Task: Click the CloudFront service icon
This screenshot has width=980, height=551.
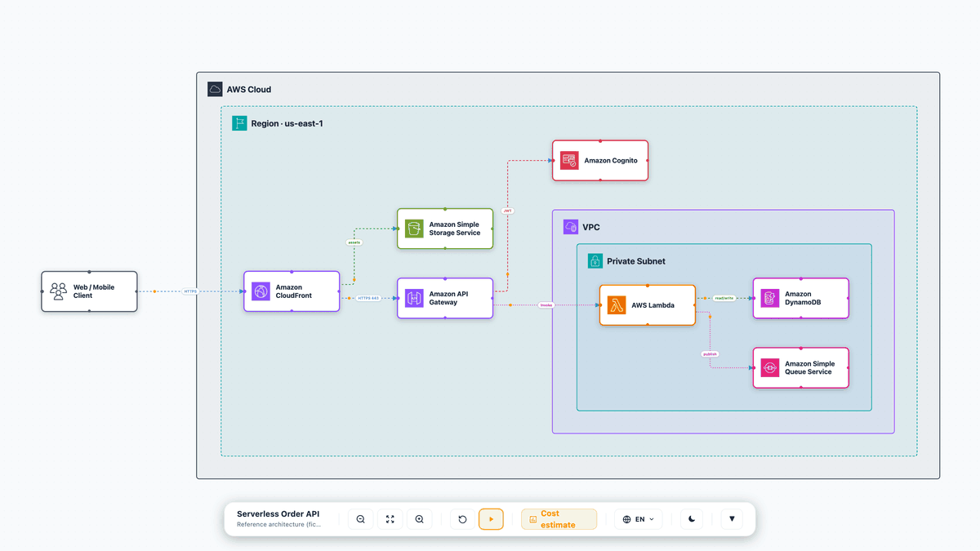Action: pos(261,291)
